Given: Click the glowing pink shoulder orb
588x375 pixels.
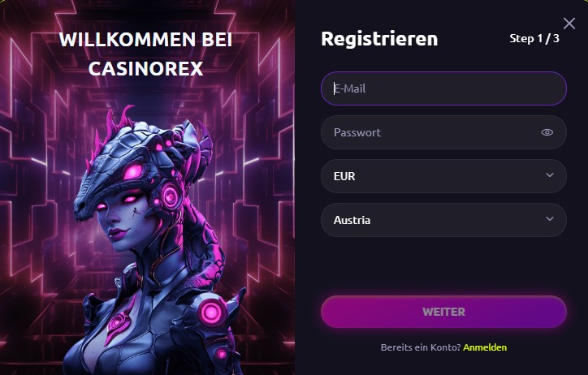Looking at the screenshot, I should point(211,312).
